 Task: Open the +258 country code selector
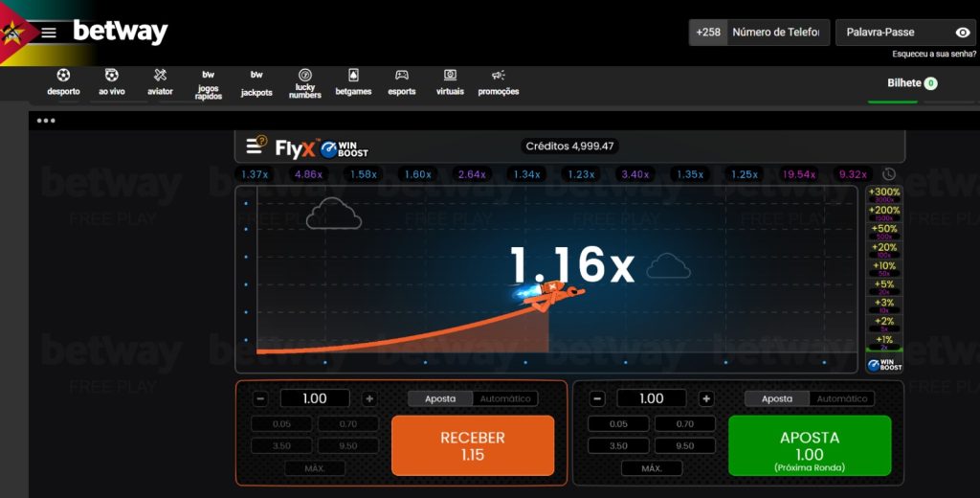[x=708, y=33]
